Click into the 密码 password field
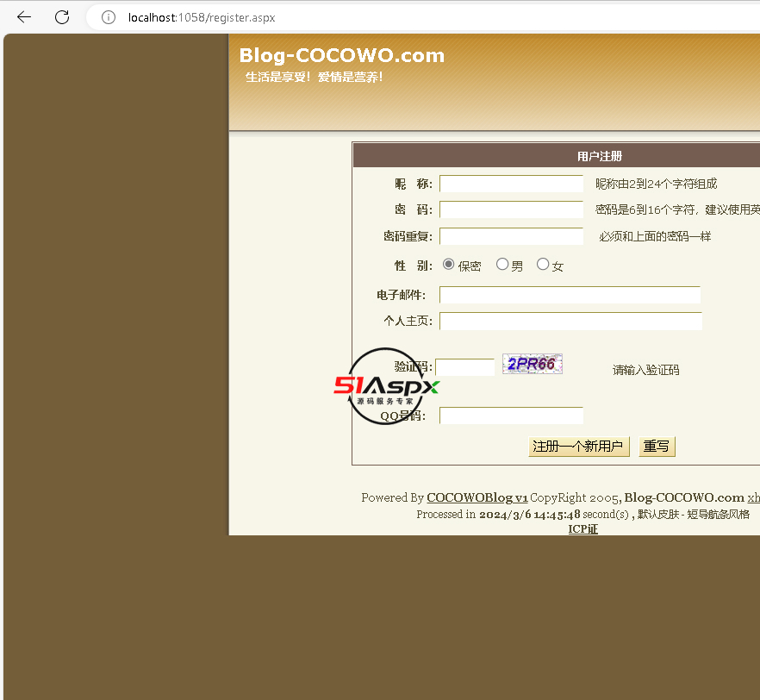 coord(511,209)
